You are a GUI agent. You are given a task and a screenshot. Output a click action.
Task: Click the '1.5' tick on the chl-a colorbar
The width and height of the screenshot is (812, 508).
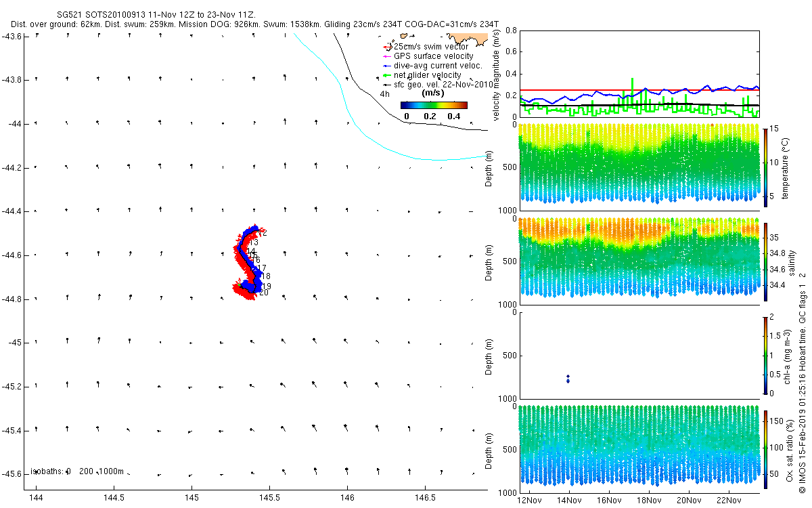[776, 335]
